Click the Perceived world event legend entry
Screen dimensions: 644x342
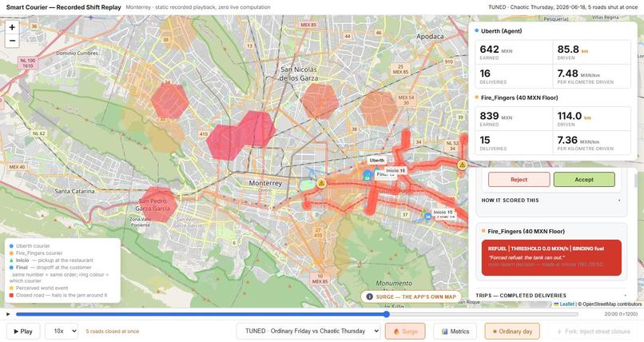point(38,288)
